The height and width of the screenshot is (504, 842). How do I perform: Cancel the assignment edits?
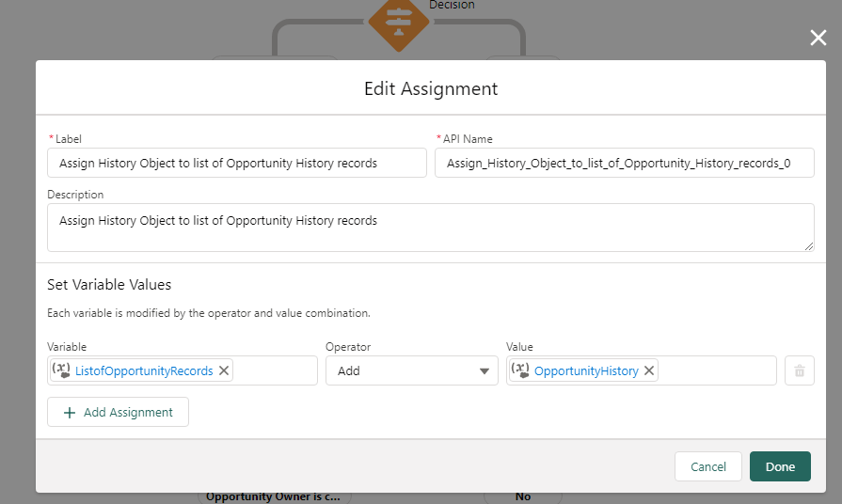point(707,466)
